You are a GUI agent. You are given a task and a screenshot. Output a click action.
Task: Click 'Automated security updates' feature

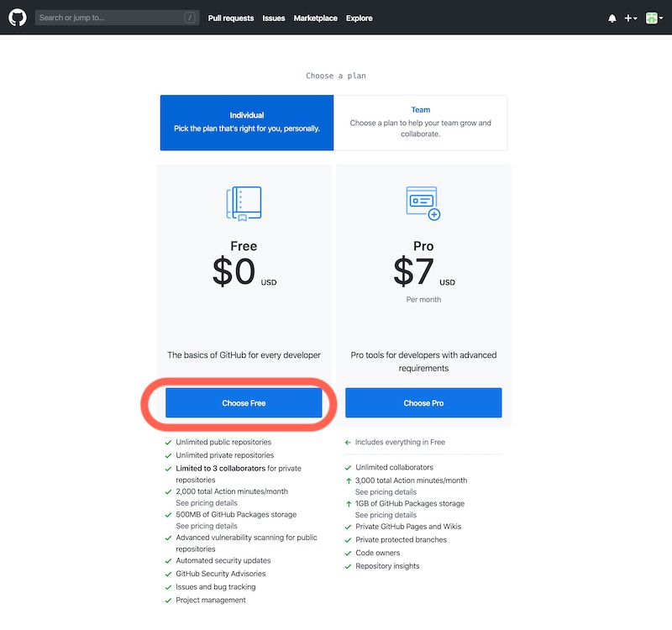(x=223, y=560)
